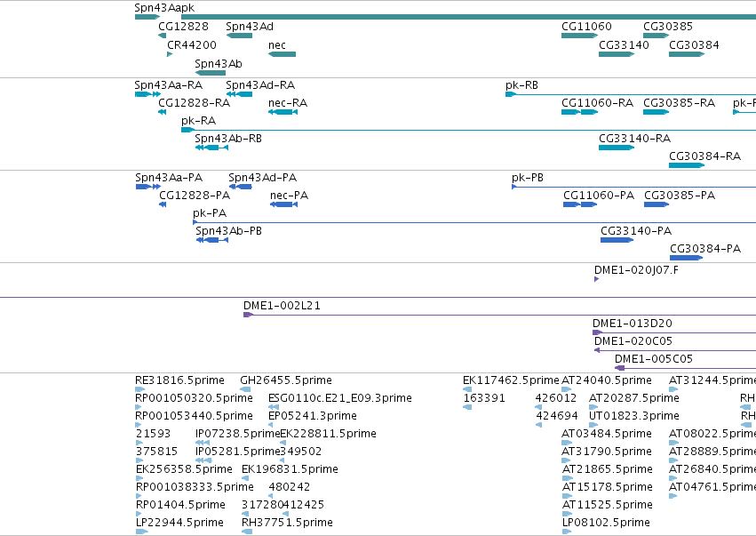Click the Spn43Aa-RA transcript
Viewport: 756px width, 536px height.
[148, 94]
